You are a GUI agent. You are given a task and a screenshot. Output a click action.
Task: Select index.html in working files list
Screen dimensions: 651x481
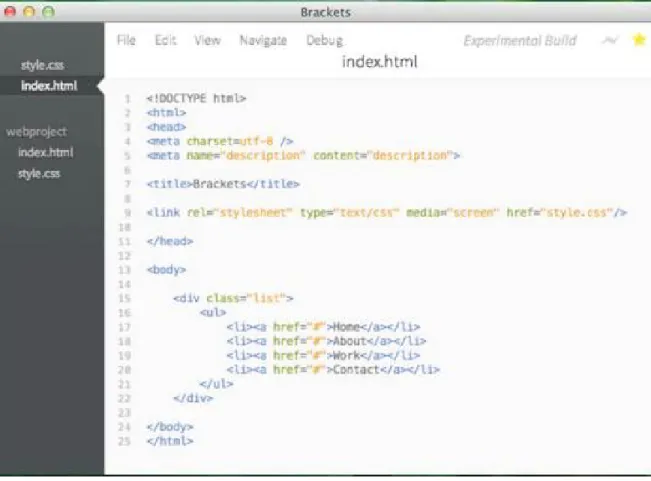49,86
